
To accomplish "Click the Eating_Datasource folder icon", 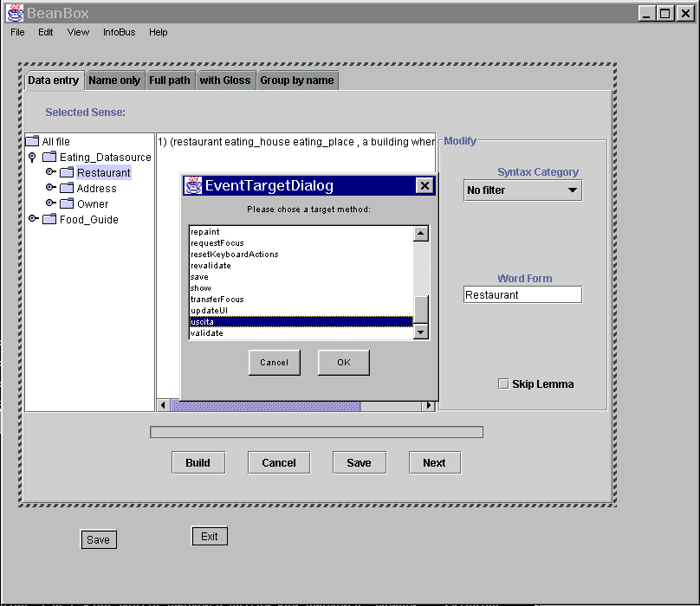I will [49, 158].
